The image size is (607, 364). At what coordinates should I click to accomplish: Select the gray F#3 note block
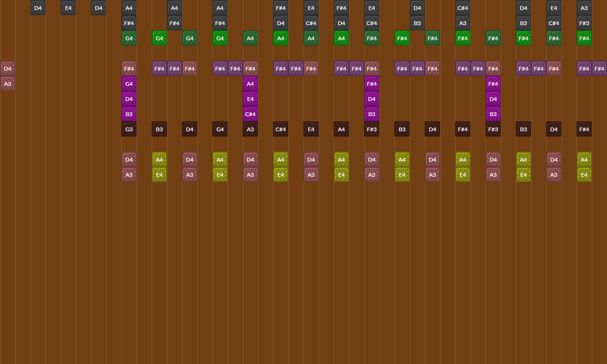[584, 23]
